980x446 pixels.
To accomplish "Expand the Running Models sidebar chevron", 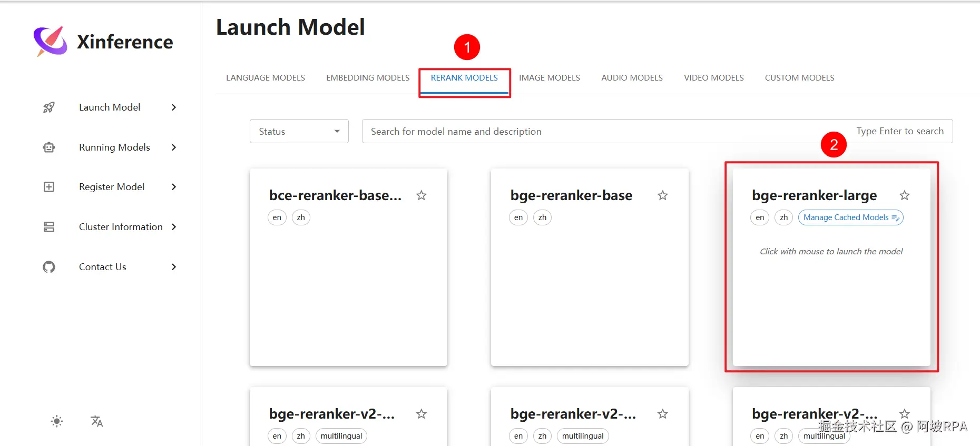I will coord(174,147).
